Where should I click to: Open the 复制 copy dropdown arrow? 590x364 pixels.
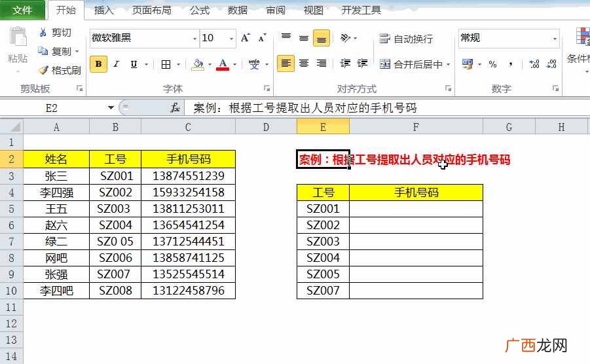click(x=77, y=51)
